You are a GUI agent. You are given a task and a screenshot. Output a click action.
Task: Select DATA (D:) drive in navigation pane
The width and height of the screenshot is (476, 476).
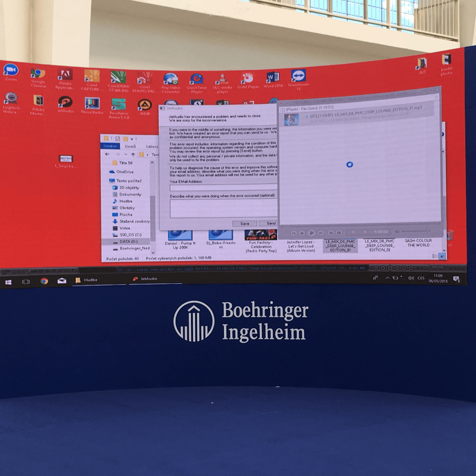pos(128,242)
